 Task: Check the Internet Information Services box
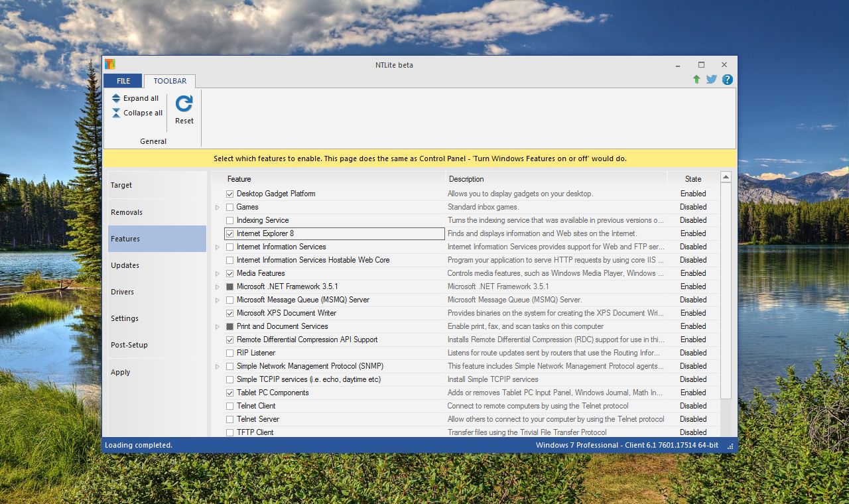pos(229,247)
